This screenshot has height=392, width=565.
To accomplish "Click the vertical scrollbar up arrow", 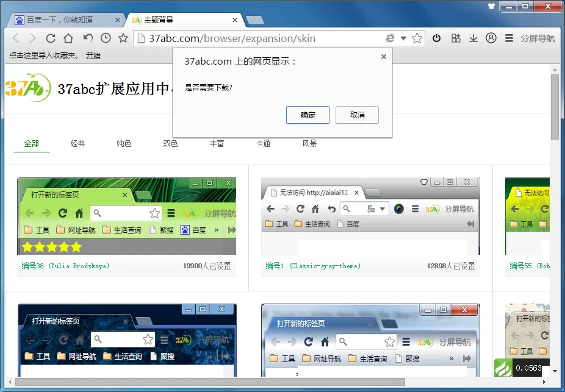I will (555, 69).
